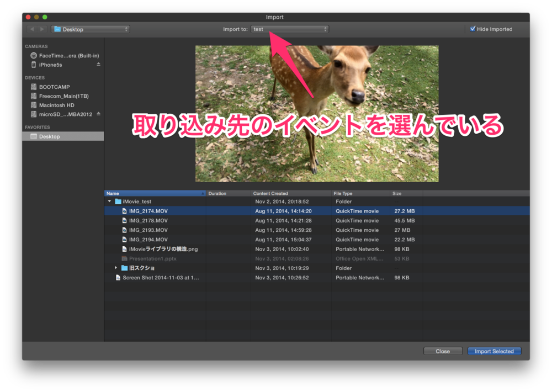Click the Close button

pyautogui.click(x=443, y=351)
